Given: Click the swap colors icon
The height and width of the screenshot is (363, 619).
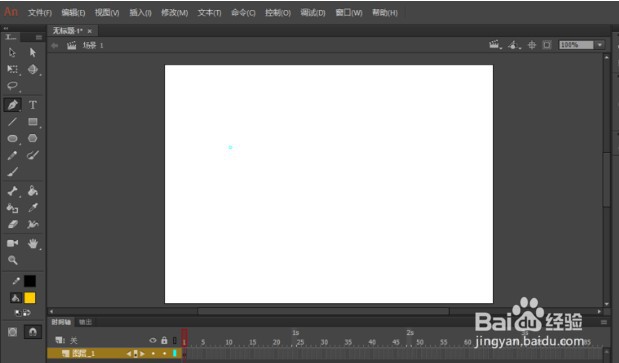Looking at the screenshot, I should [27, 313].
